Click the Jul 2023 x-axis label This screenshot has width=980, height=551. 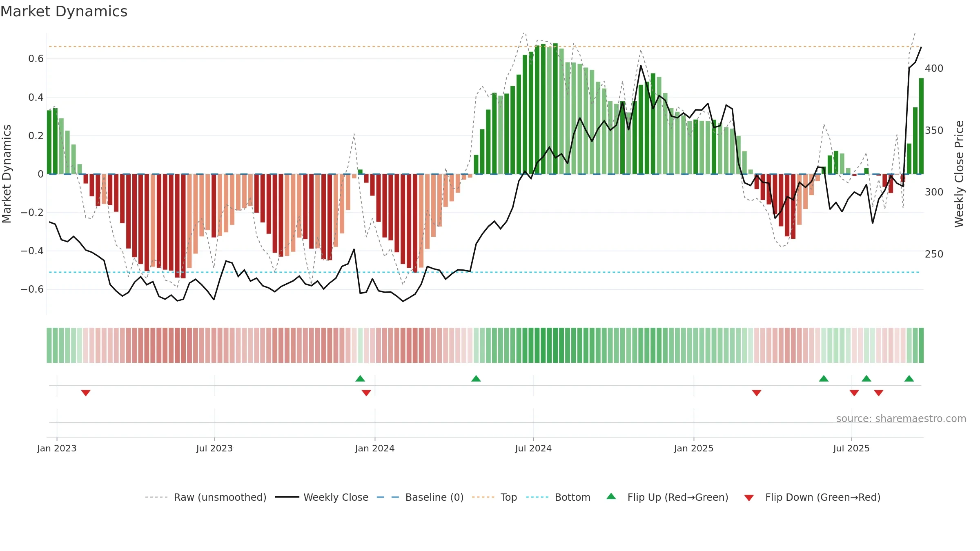tap(214, 448)
